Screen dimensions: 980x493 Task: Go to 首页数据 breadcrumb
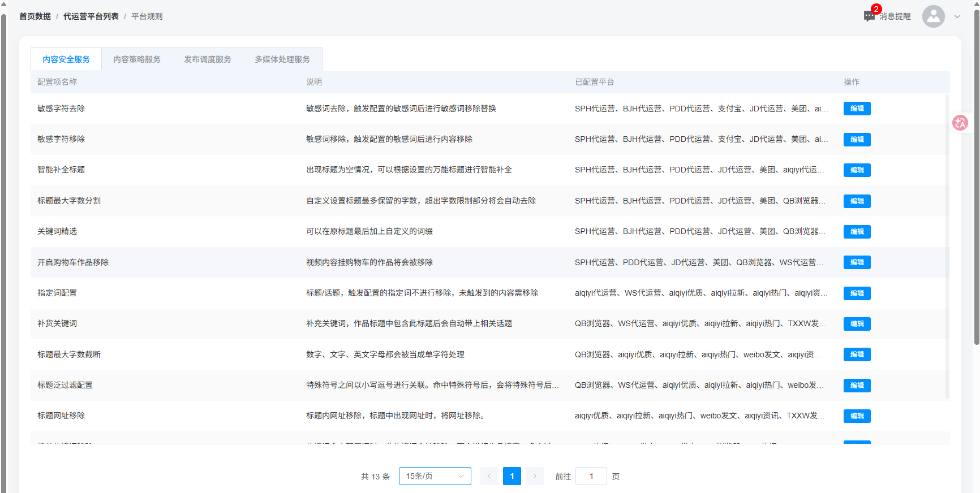click(x=35, y=16)
